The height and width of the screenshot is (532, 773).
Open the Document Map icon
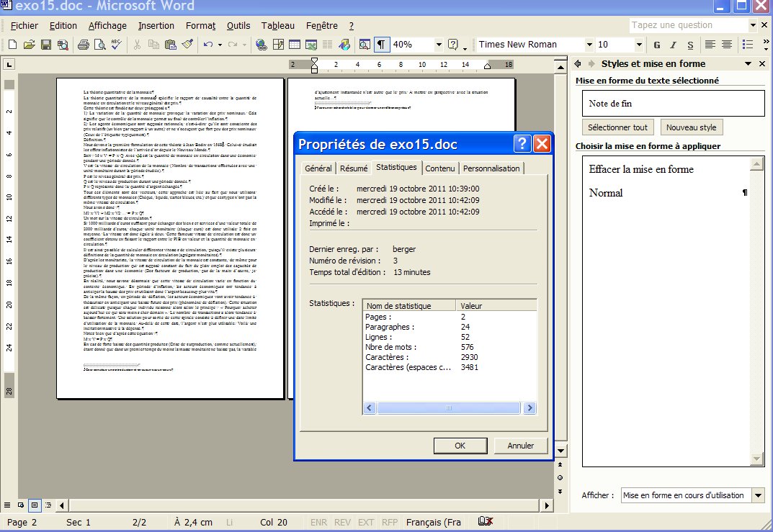tap(365, 45)
